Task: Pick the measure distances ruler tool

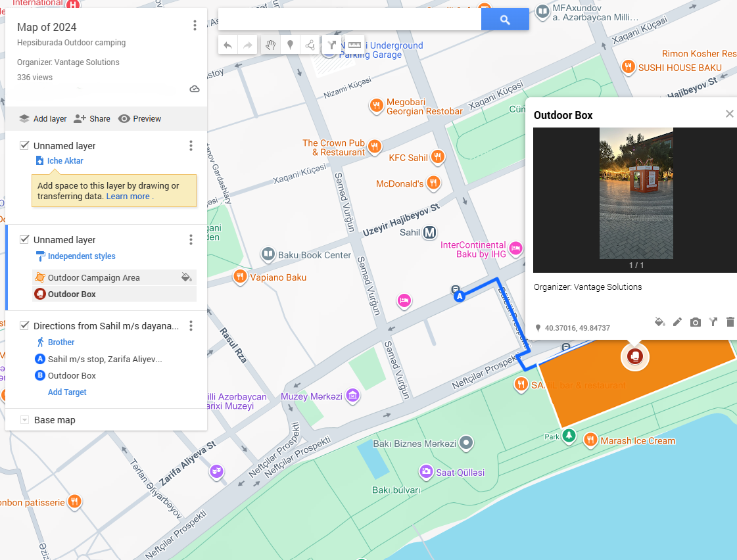Action: tap(354, 45)
